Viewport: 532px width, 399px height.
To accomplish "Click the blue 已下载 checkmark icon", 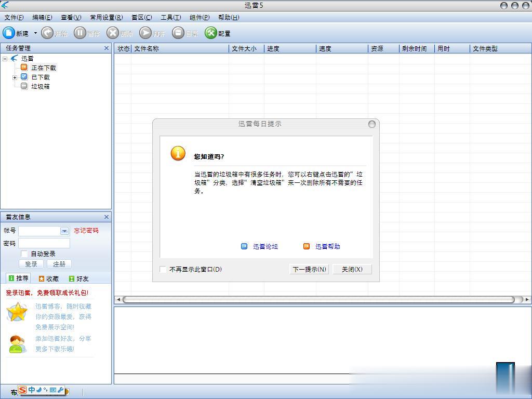I will [x=24, y=77].
